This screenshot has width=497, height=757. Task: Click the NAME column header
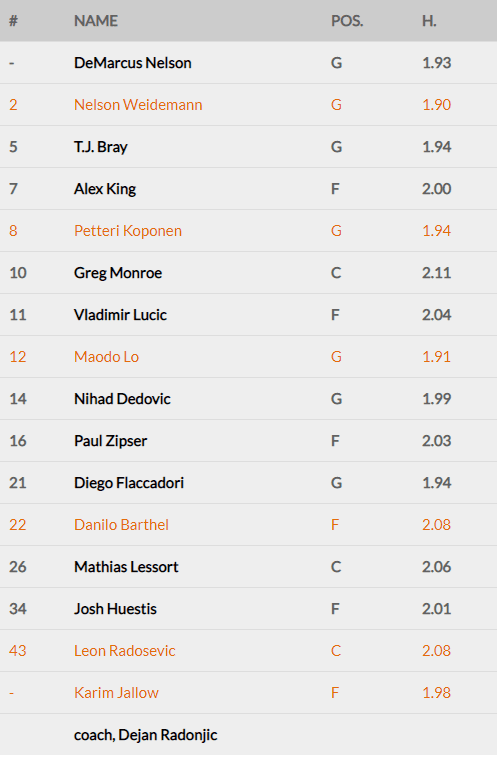tap(96, 21)
